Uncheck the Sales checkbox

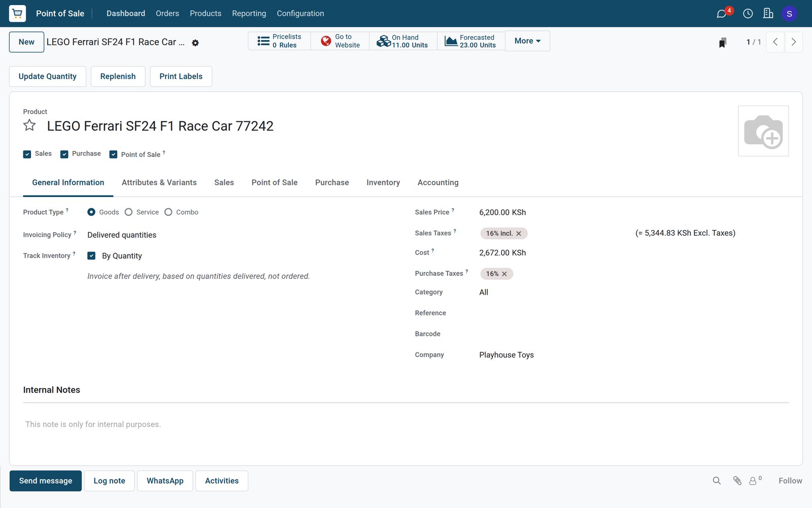tap(27, 154)
